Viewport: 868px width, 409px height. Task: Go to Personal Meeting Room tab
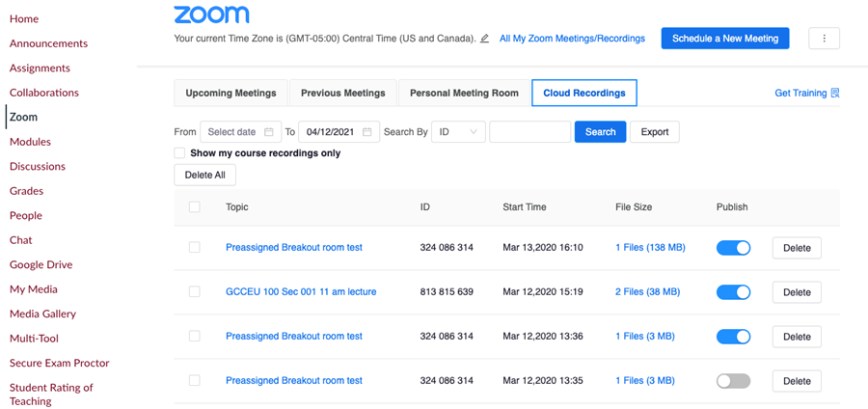[x=464, y=94]
